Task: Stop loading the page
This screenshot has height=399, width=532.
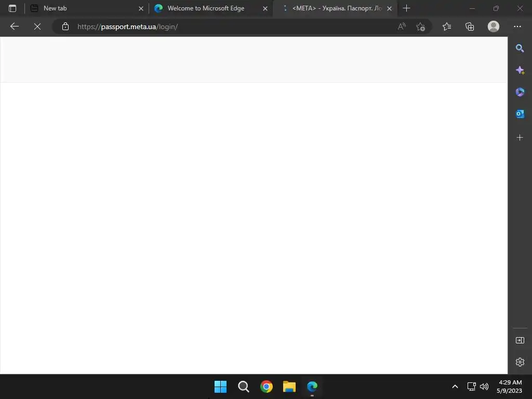Action: 37,26
